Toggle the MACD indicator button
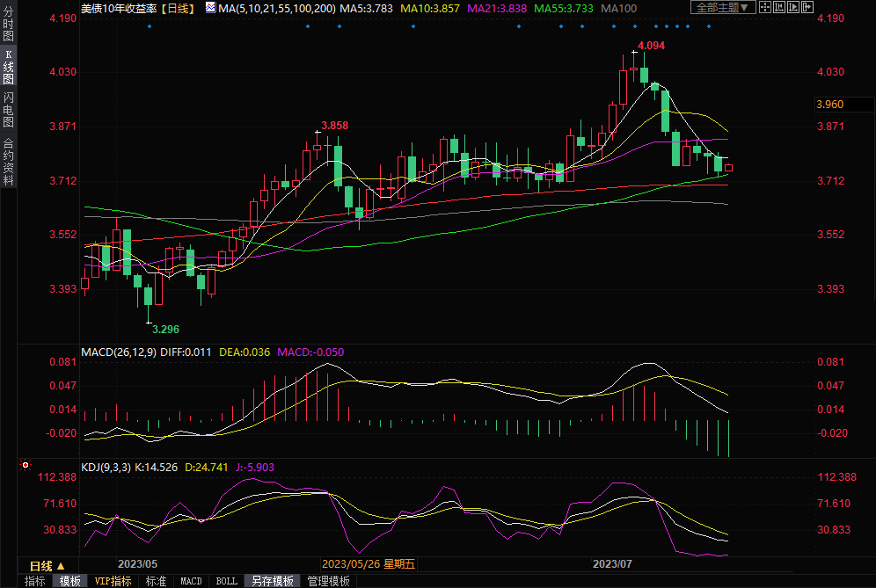876x588 pixels. point(191,581)
